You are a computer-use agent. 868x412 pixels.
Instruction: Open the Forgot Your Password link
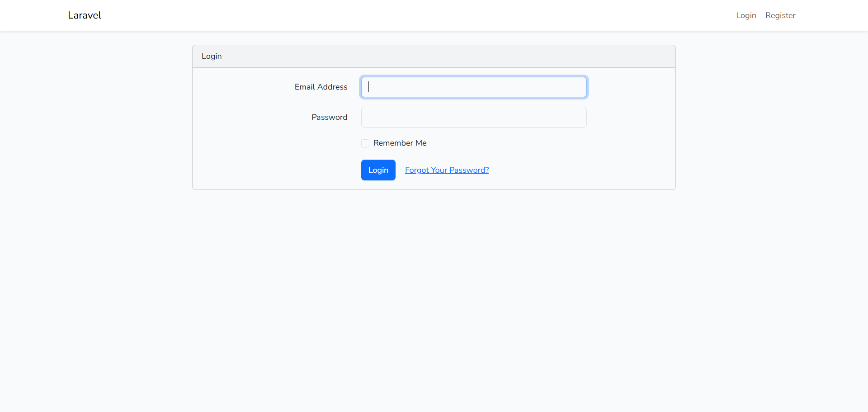coord(447,170)
